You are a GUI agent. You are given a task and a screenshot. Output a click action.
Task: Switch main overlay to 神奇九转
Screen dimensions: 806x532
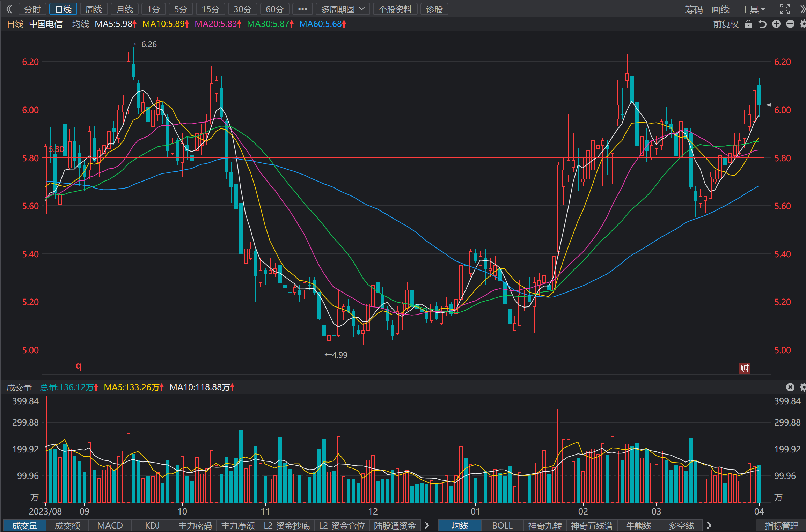[545, 525]
